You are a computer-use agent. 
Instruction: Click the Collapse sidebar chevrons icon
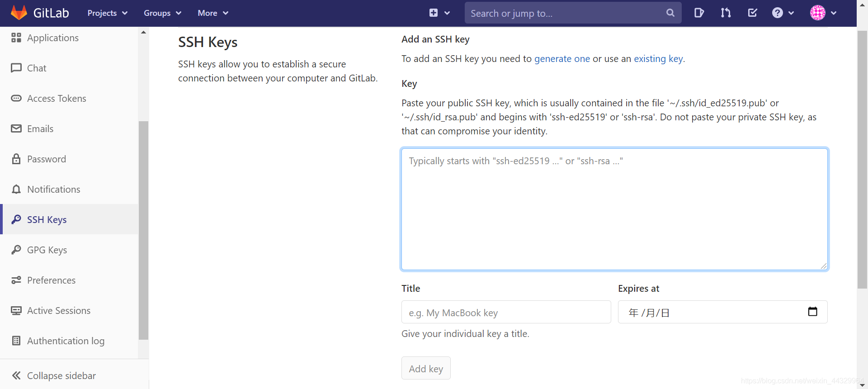pyautogui.click(x=16, y=375)
